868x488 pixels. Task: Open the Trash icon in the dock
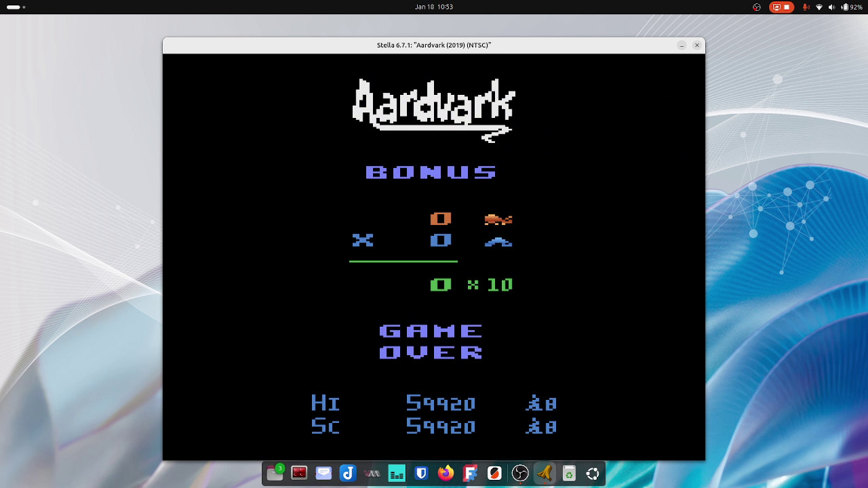(x=569, y=473)
